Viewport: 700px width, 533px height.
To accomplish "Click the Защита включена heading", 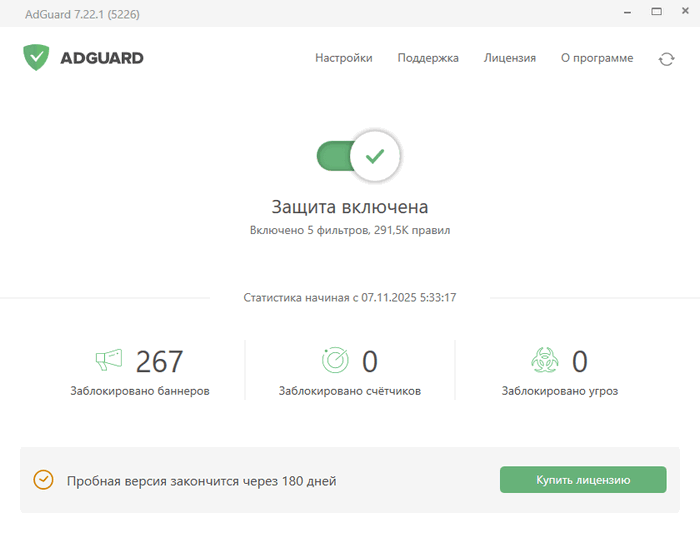I will point(350,207).
